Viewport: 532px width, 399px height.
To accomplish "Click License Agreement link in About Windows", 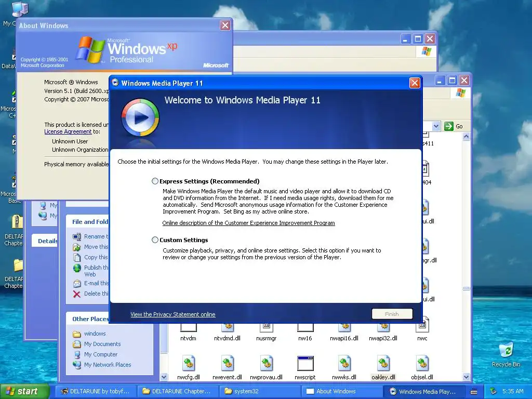I will (x=68, y=131).
